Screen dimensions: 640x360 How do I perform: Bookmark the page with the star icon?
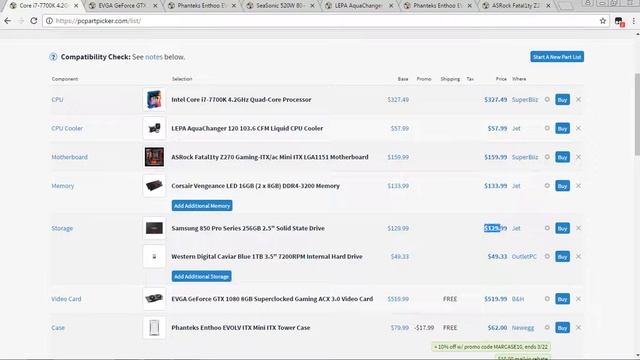[x=602, y=21]
